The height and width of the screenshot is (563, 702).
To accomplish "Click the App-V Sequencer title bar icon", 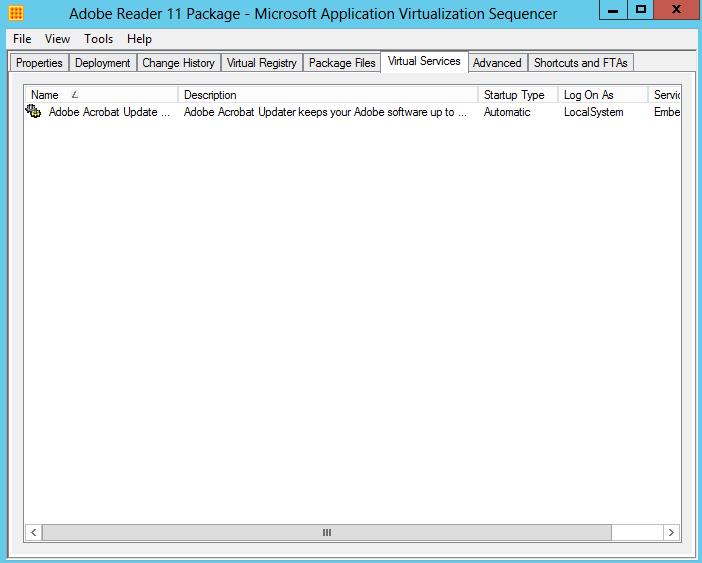I will 16,13.
